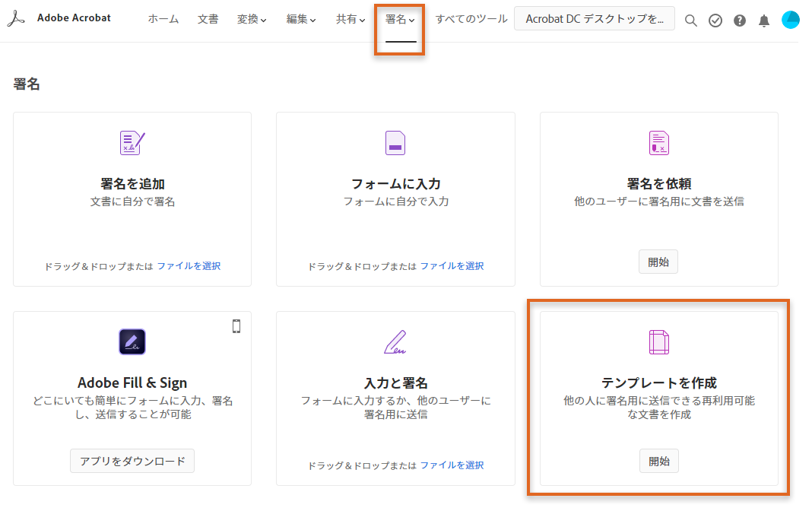Expand the 署名 dropdown menu
Image resolution: width=812 pixels, height=511 pixels.
(398, 19)
